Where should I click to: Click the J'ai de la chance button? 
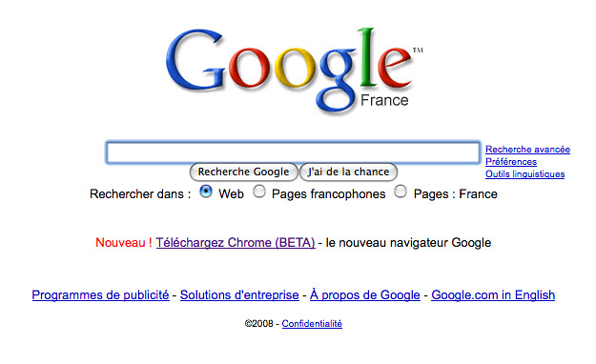pos(349,172)
